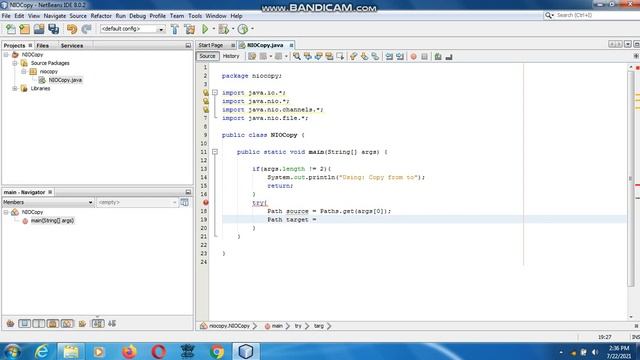Click the Redo toolbar icon

pyautogui.click(x=86, y=29)
